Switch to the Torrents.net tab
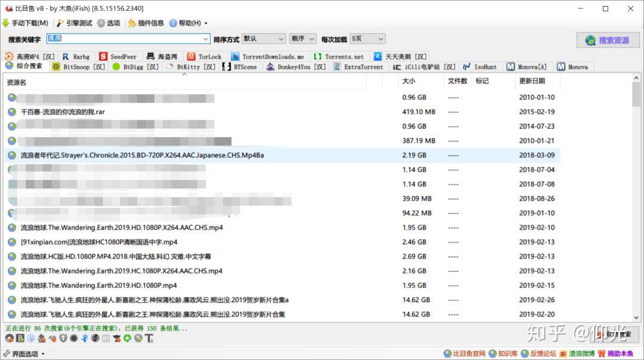The image size is (644, 360). click(339, 57)
